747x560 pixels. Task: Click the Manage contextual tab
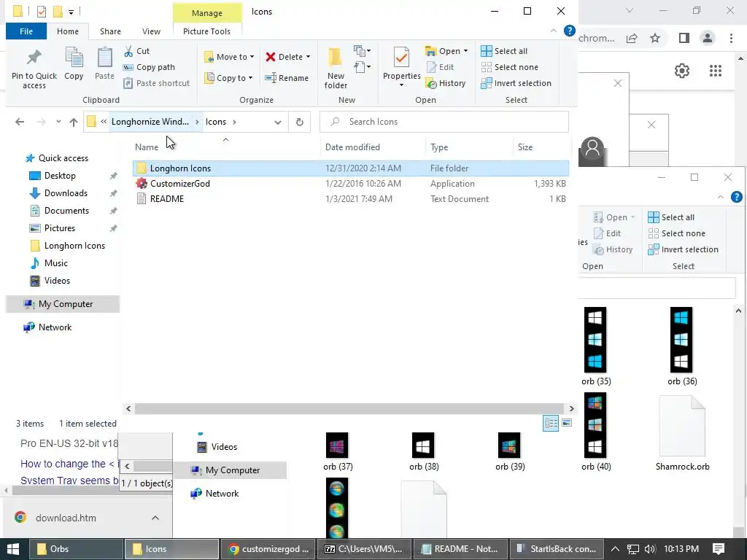206,13
